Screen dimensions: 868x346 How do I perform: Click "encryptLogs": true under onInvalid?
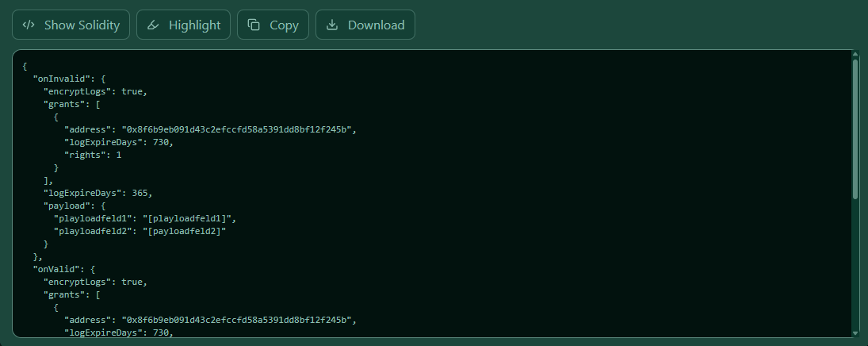pos(94,91)
